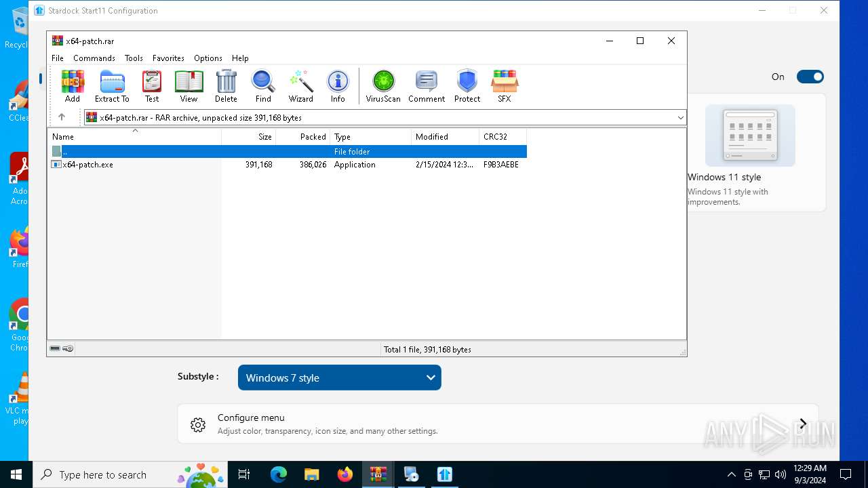Switch to WinRAR taskbar button
This screenshot has width=868, height=488.
tap(378, 474)
